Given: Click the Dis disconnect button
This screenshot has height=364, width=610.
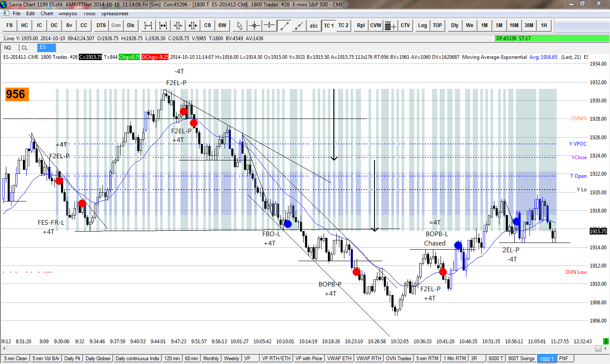Looking at the screenshot, I should point(131,25).
